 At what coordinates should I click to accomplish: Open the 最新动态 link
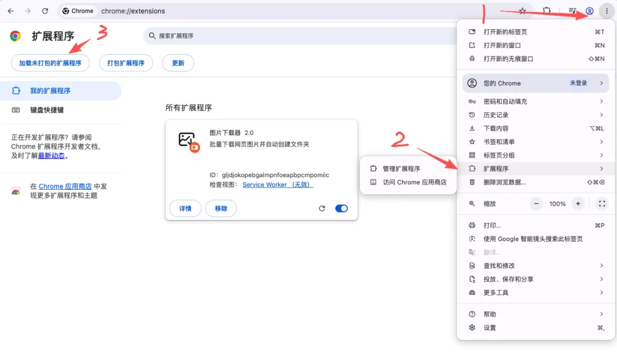tap(51, 155)
